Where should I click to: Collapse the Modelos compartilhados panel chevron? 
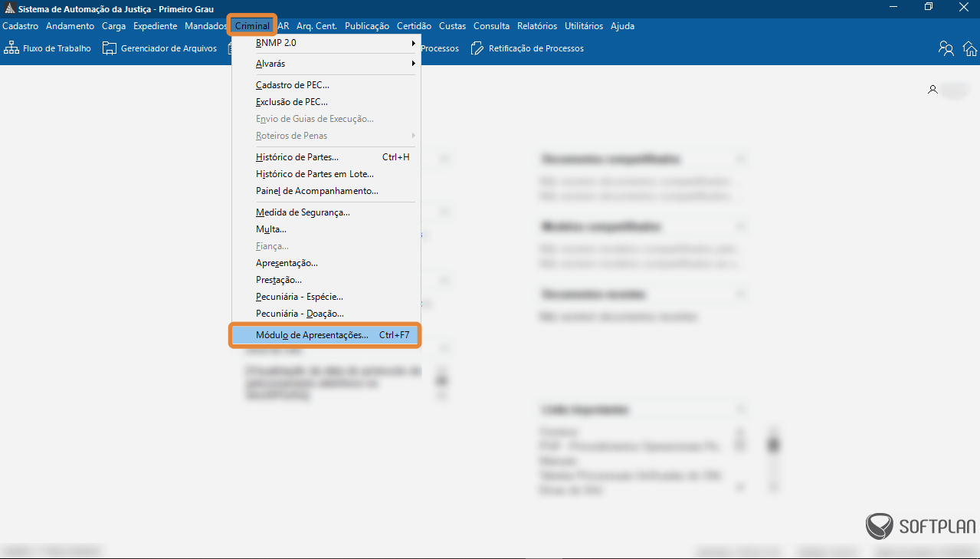pos(740,227)
